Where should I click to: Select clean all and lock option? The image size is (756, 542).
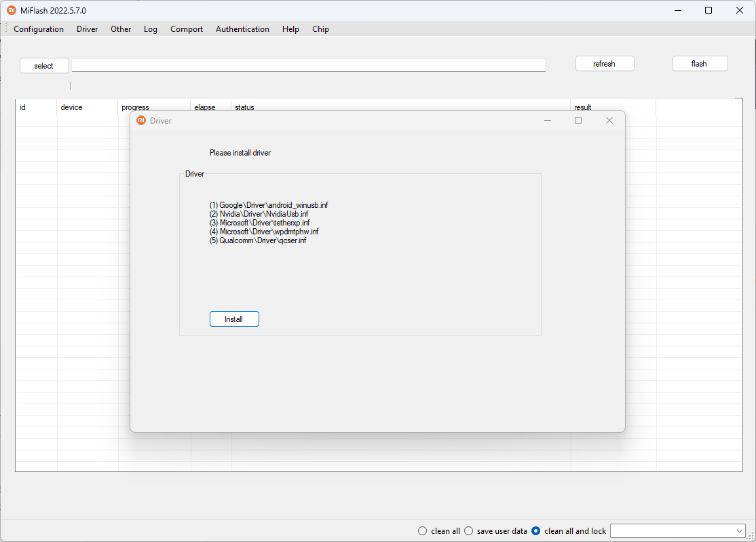tap(536, 530)
